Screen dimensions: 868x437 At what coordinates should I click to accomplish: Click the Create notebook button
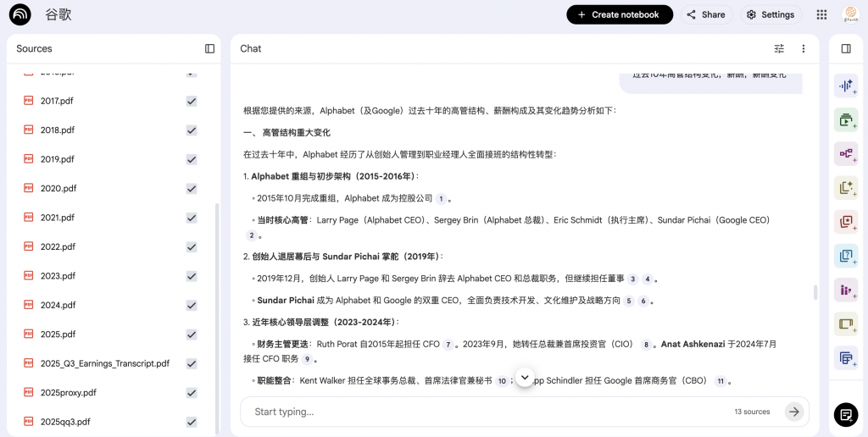coord(620,14)
